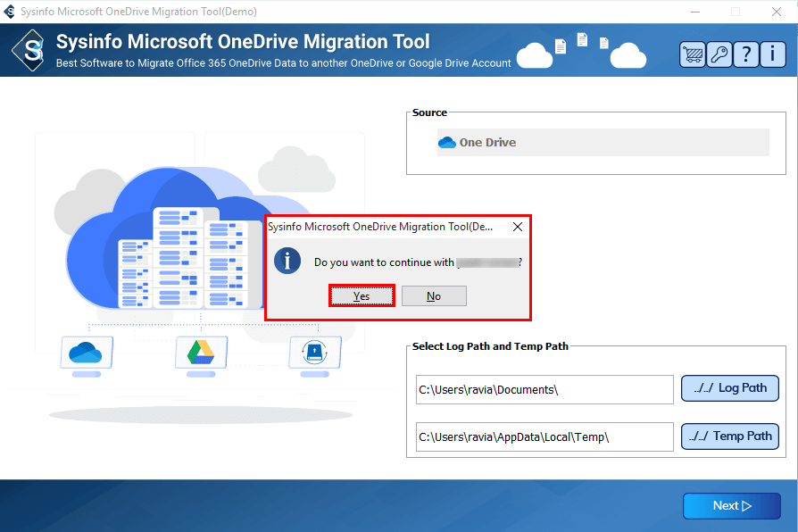Click the Source group label
The width and height of the screenshot is (798, 532).
(x=429, y=112)
